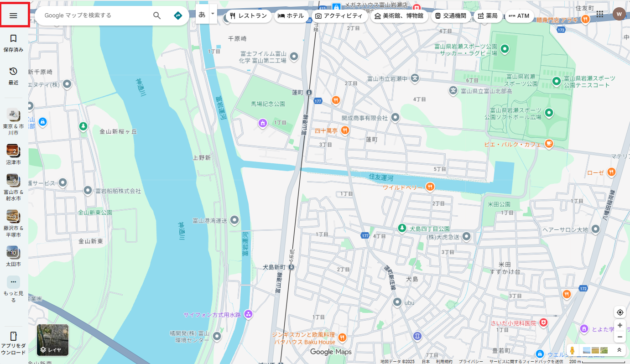
Task: Open the レイヤ layers preview thumbnail
Action: click(x=52, y=340)
